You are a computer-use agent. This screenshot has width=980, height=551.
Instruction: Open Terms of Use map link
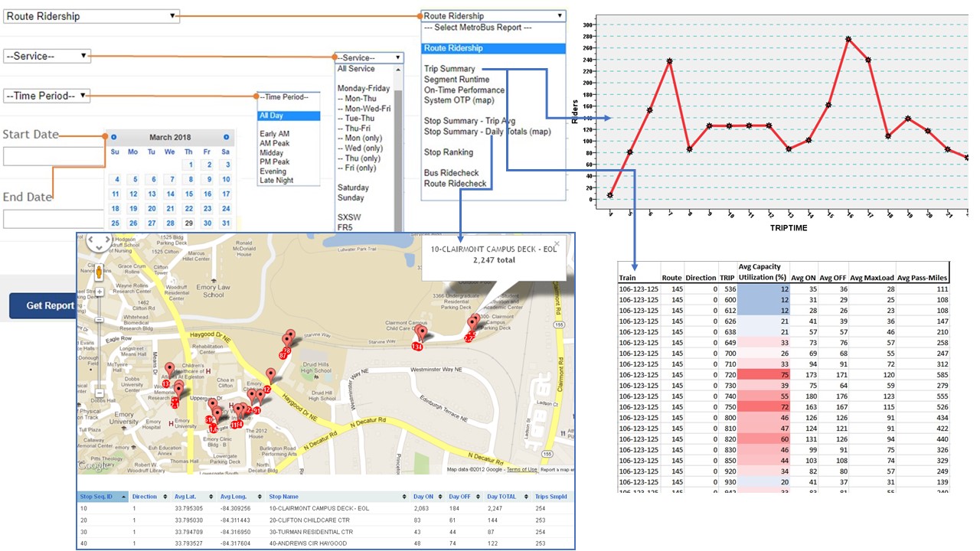pos(521,470)
